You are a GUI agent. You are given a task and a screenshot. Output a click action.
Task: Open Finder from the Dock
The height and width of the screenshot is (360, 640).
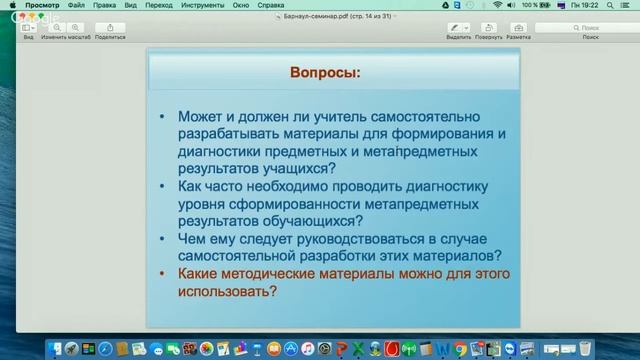54,349
